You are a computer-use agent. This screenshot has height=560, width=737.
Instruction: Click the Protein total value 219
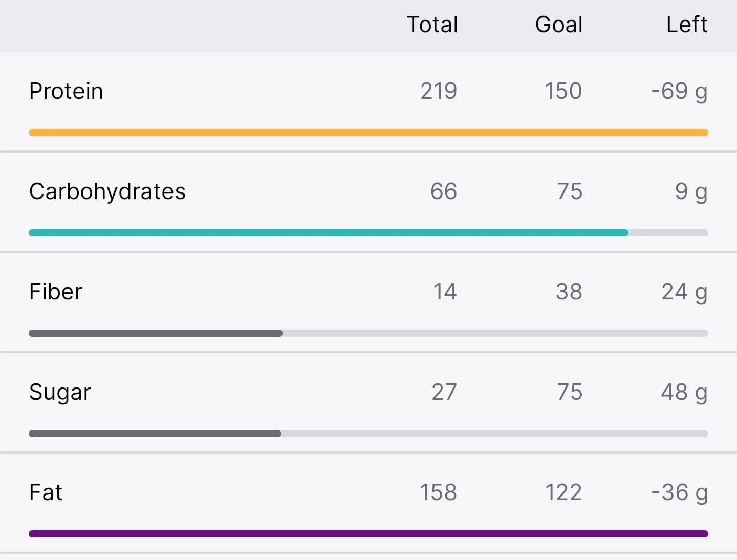[x=439, y=91]
